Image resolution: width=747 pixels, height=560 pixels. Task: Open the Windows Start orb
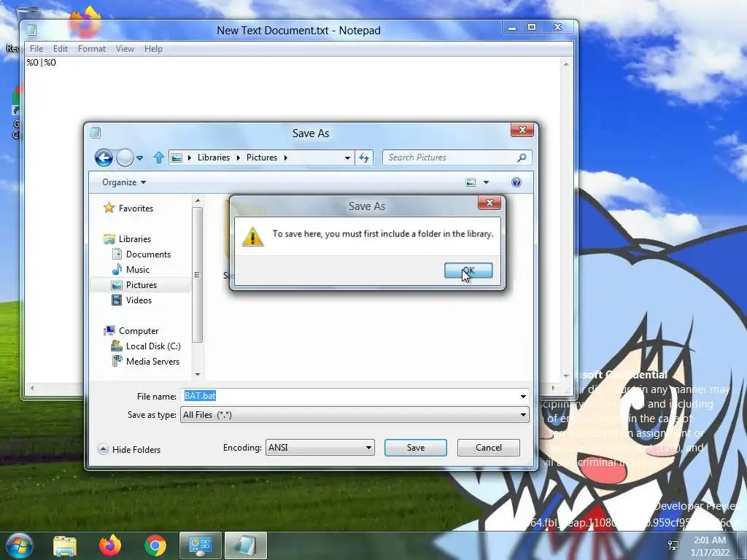[x=18, y=545]
